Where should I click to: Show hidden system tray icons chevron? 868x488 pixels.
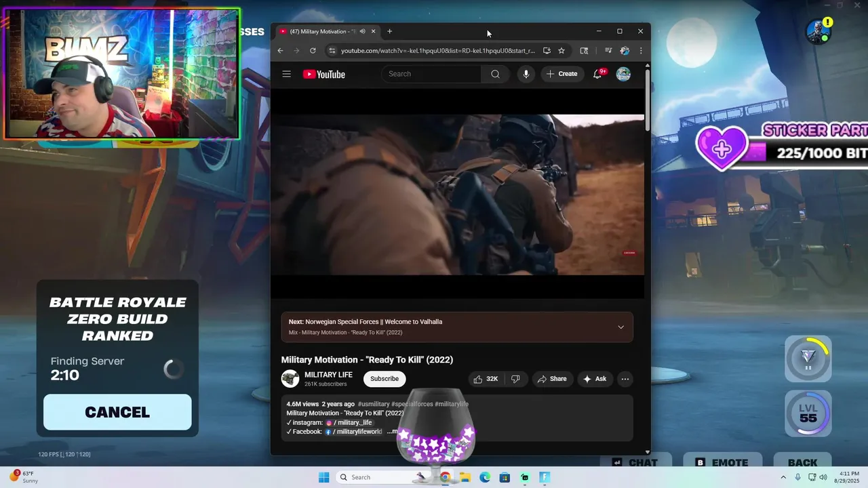point(784,477)
